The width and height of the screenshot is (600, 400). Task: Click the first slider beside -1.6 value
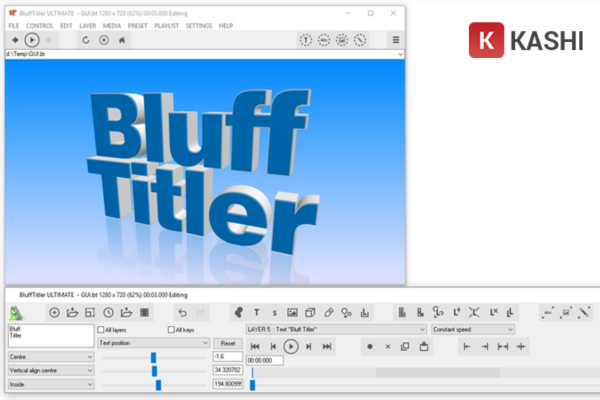pos(153,358)
